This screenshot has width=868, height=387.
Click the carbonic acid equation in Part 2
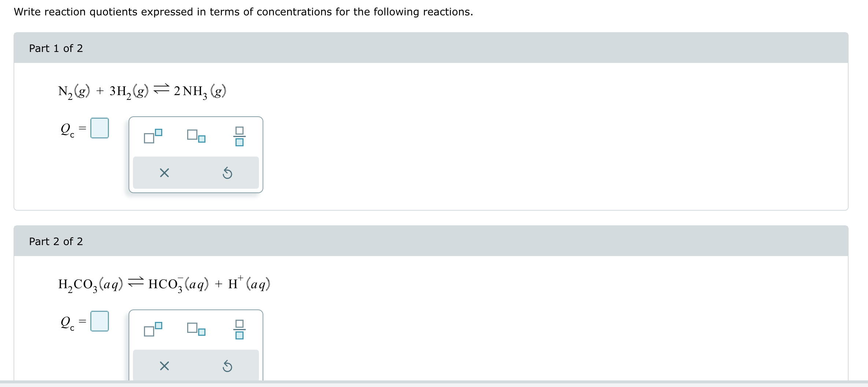(164, 284)
